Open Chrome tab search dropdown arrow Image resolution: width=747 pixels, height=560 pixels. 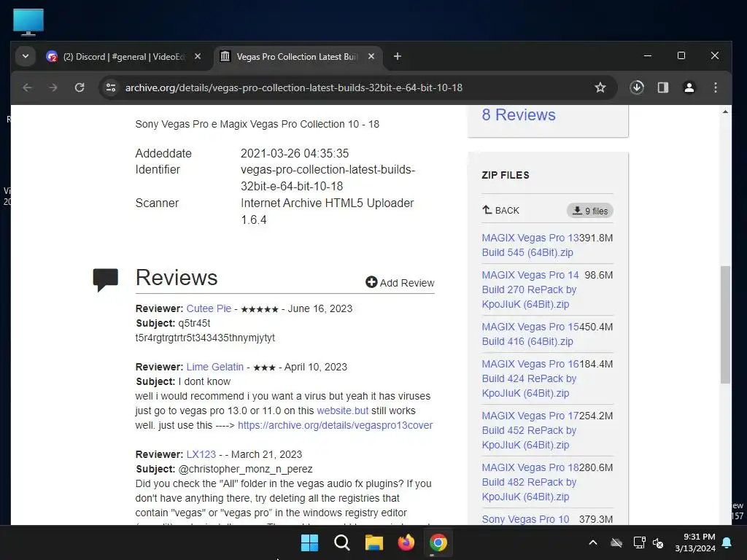click(x=26, y=56)
